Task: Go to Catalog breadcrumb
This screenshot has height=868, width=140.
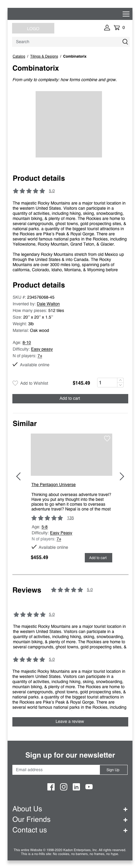Action: [x=19, y=56]
